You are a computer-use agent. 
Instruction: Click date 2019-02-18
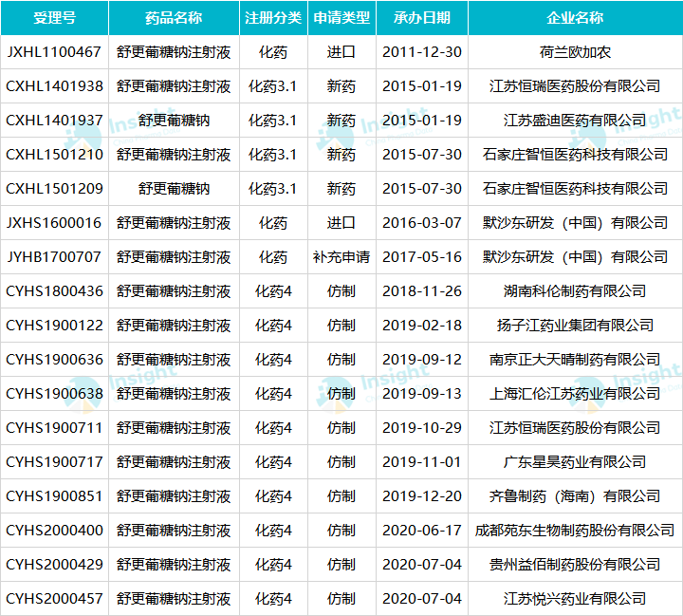[x=421, y=326]
